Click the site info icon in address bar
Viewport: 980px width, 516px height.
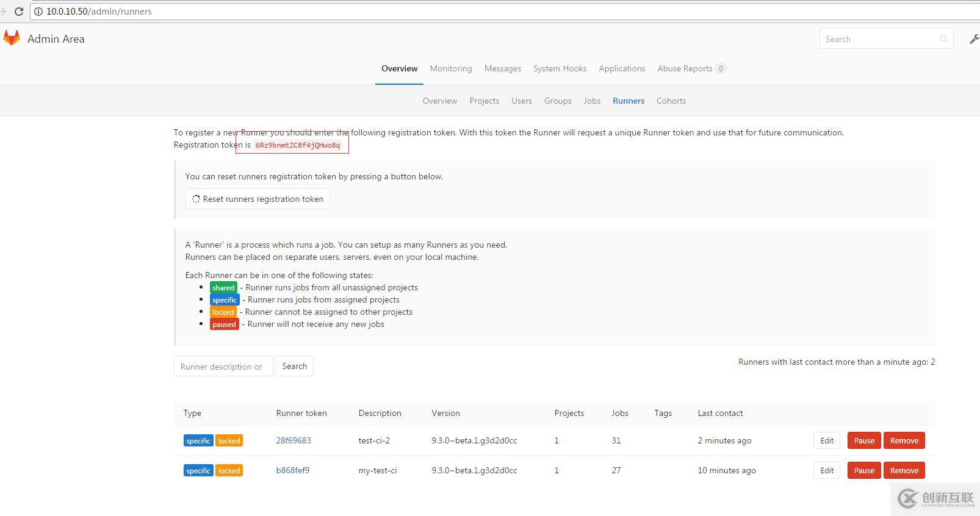(38, 11)
